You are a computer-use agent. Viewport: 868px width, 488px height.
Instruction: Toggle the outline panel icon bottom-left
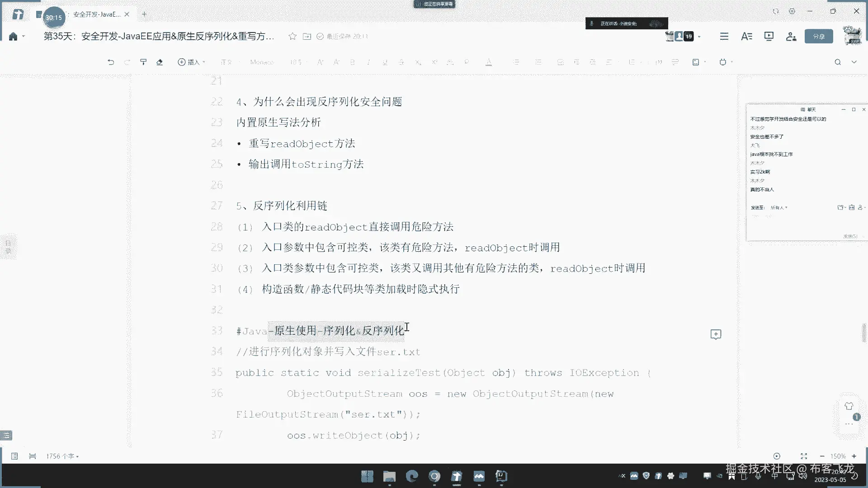[14, 456]
